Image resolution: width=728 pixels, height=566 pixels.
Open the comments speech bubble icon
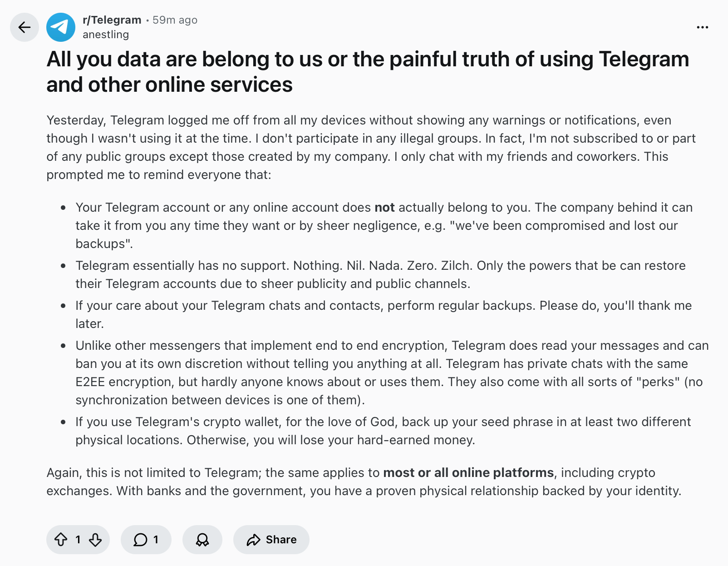tap(141, 540)
